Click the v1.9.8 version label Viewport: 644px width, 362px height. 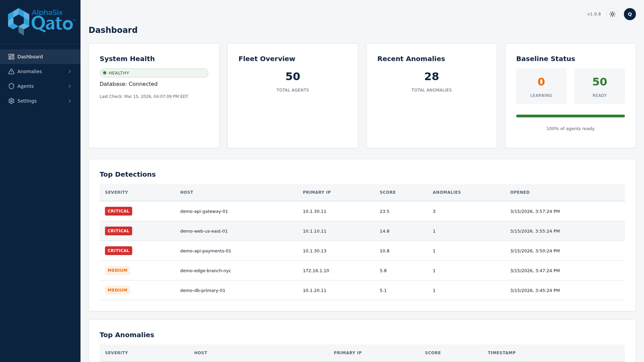click(594, 14)
